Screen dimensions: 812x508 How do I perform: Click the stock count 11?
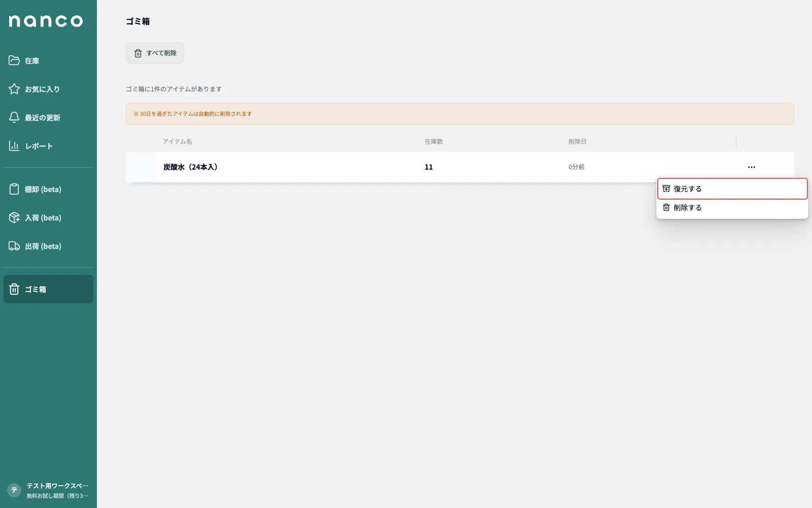(429, 167)
